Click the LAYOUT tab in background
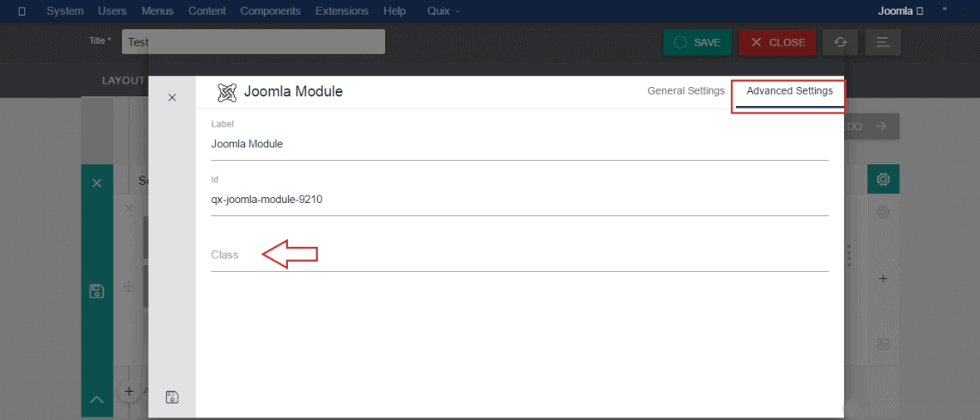980x420 pixels. coord(123,81)
